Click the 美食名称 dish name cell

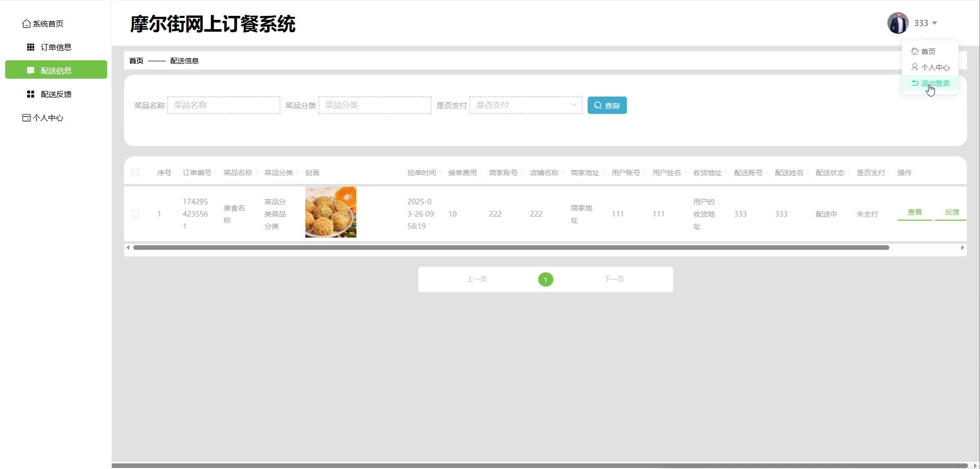point(234,214)
